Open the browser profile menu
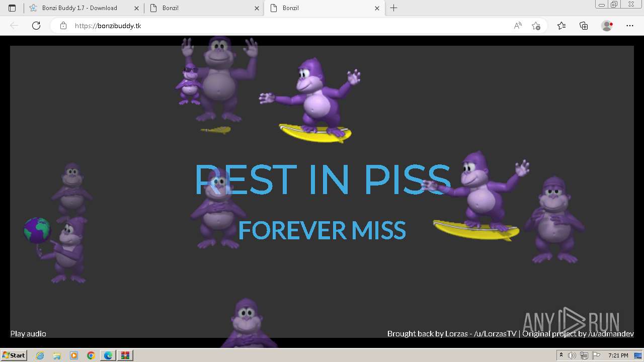The image size is (644, 362). (607, 26)
